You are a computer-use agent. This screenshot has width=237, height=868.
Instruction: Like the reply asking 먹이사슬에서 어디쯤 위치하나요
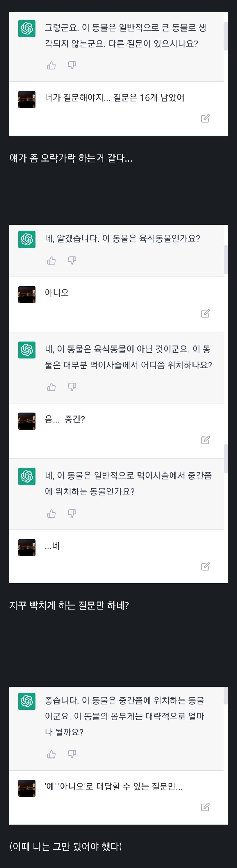pyautogui.click(x=51, y=387)
